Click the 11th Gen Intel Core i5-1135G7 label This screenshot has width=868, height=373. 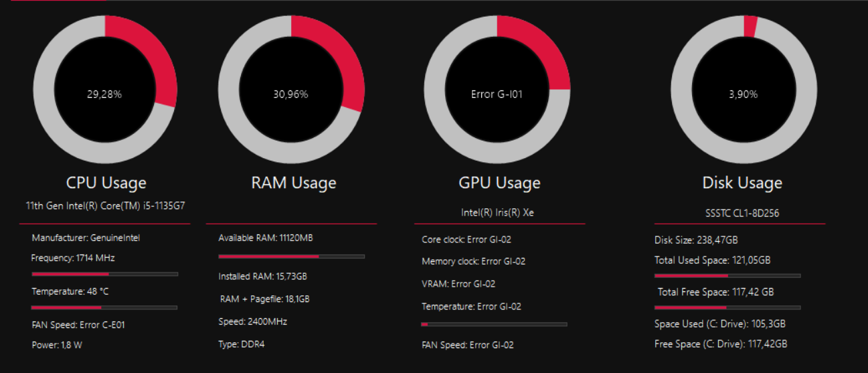(106, 206)
